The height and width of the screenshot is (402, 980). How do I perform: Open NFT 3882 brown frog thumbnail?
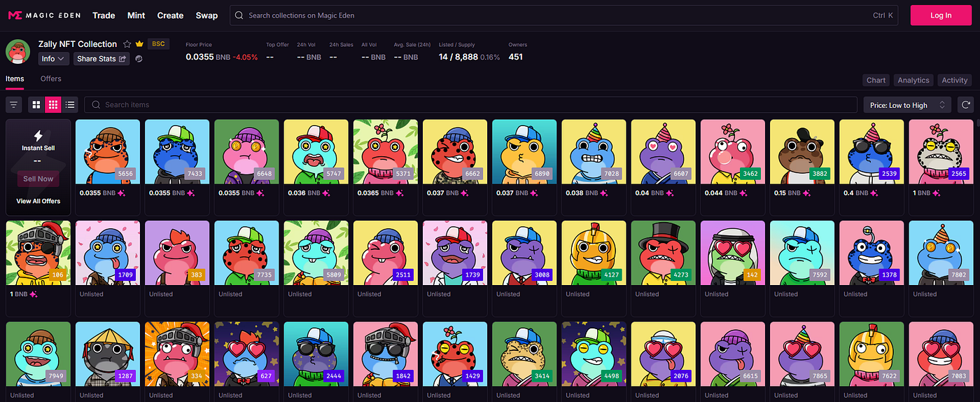(802, 152)
